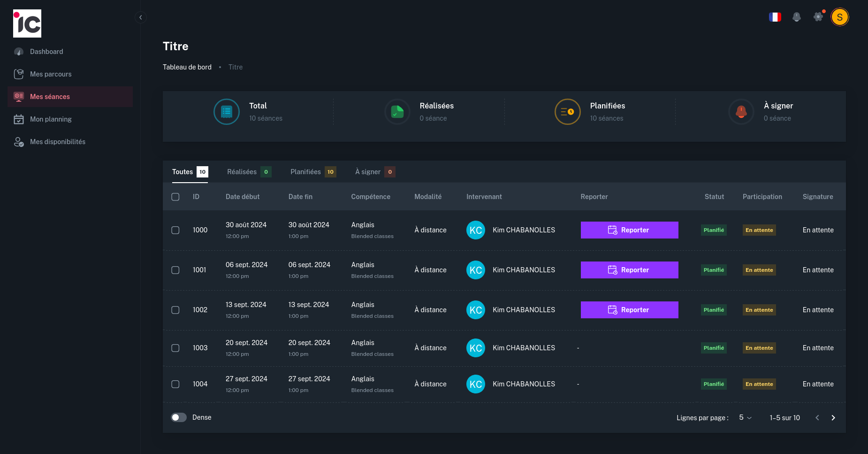Open the user avatar 'S' menu

(839, 17)
